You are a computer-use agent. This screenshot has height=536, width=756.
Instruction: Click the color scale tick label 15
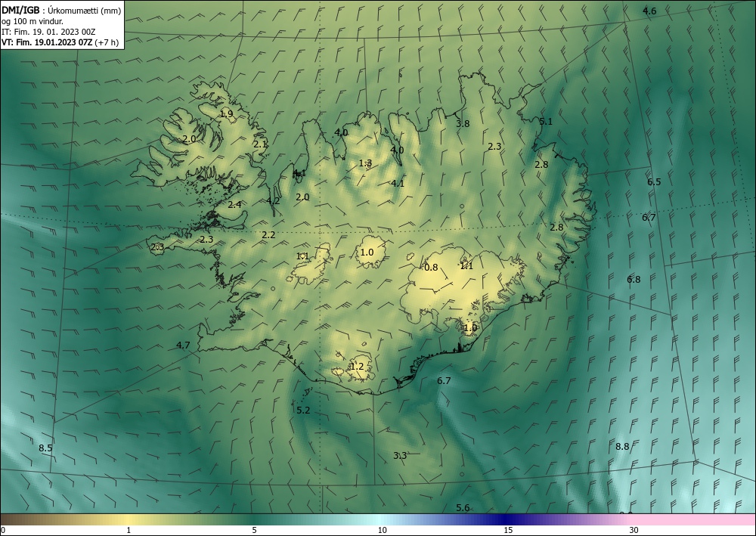click(508, 531)
